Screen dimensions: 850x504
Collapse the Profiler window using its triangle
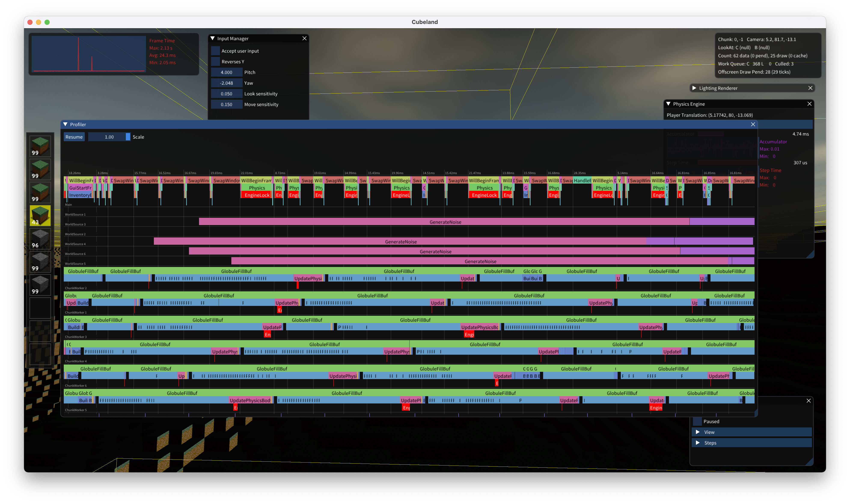point(65,124)
